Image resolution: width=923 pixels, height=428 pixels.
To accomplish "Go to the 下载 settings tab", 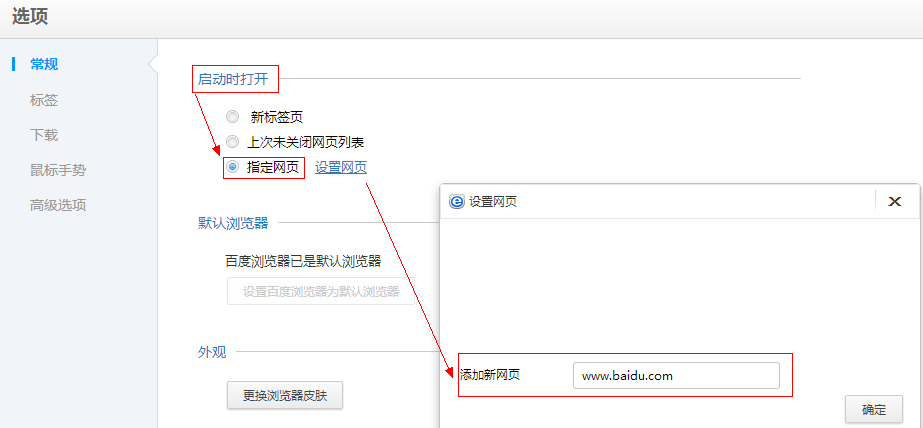I will [x=44, y=135].
